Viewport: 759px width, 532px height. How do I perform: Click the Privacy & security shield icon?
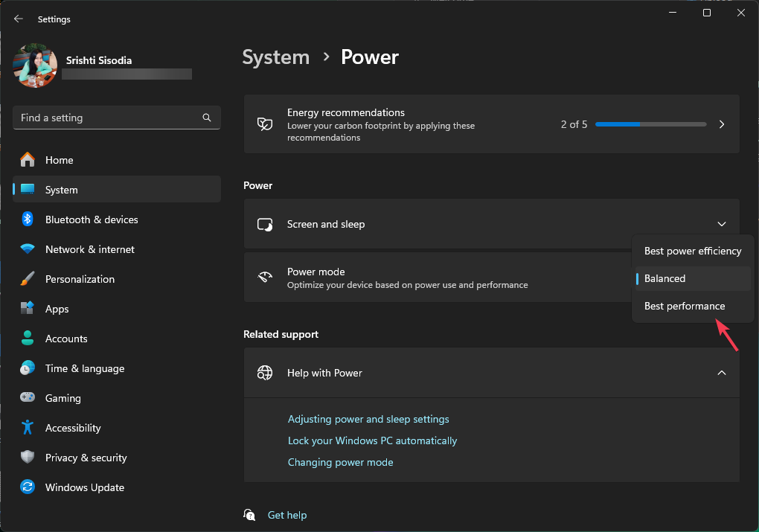(28, 458)
